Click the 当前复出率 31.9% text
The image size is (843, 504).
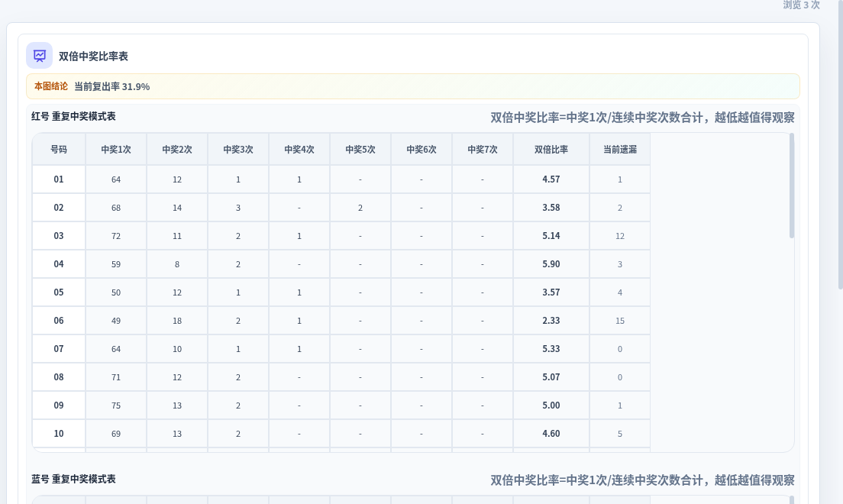(x=111, y=86)
